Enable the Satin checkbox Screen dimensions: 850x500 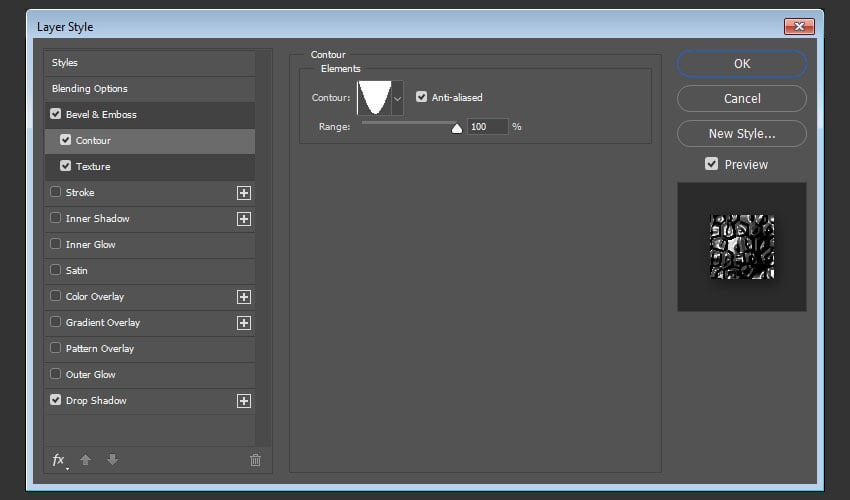pyautogui.click(x=55, y=270)
